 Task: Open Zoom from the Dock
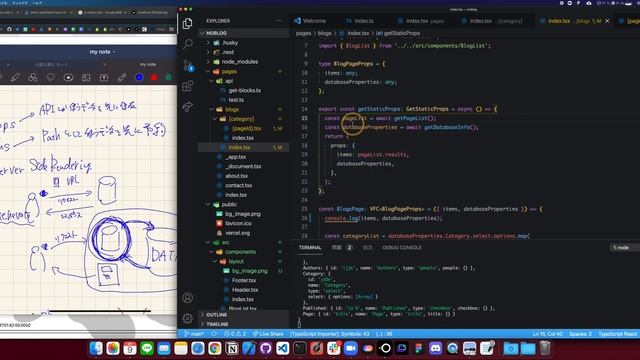pos(351,348)
